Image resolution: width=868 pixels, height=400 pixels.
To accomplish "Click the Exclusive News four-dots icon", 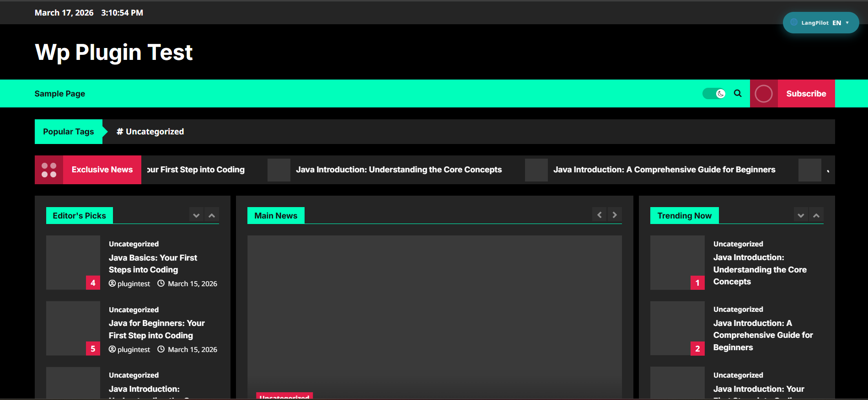I will click(x=49, y=170).
